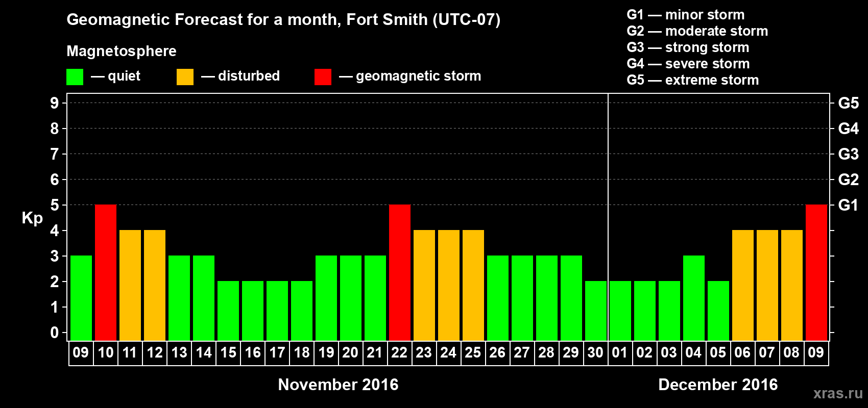Click 'G3 — strong storm' in the storm legend
Image resolution: width=868 pixels, height=408 pixels.
688,47
